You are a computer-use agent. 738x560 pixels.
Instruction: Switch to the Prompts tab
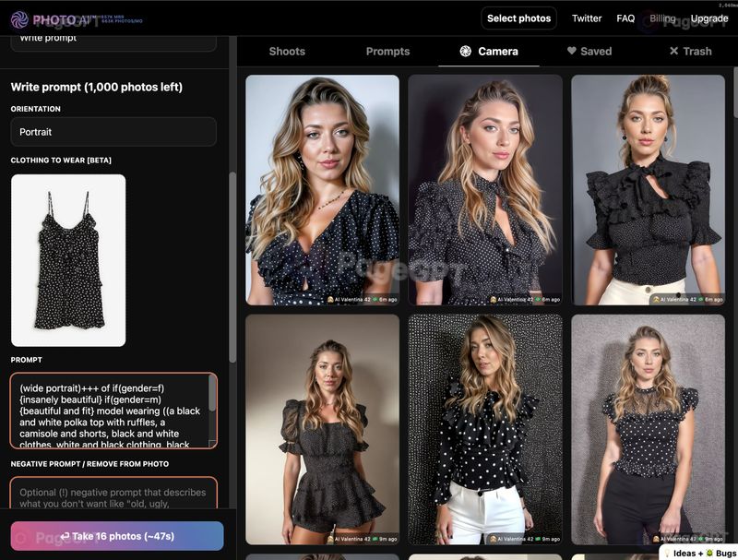coord(387,52)
